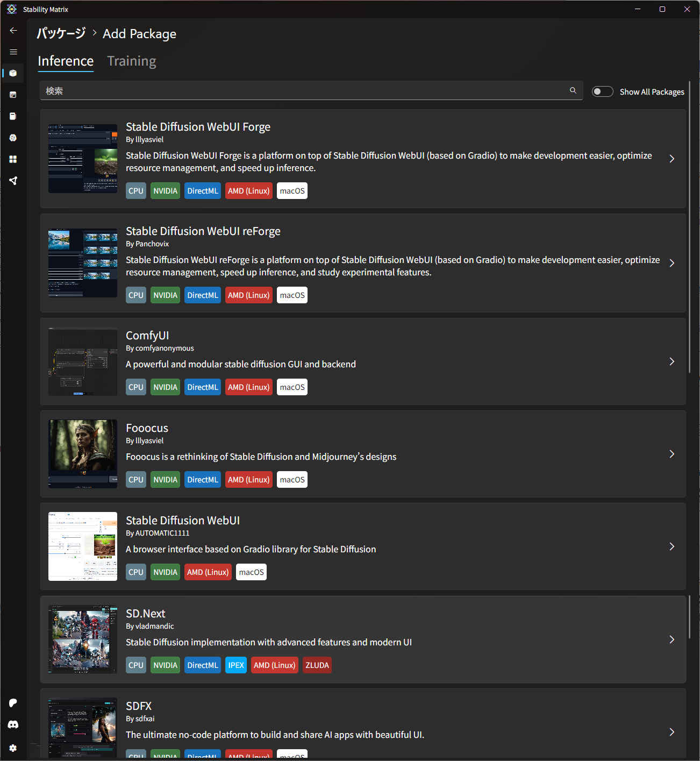Open Settings via the gear icon
Viewport: 700px width, 761px height.
pos(13,748)
